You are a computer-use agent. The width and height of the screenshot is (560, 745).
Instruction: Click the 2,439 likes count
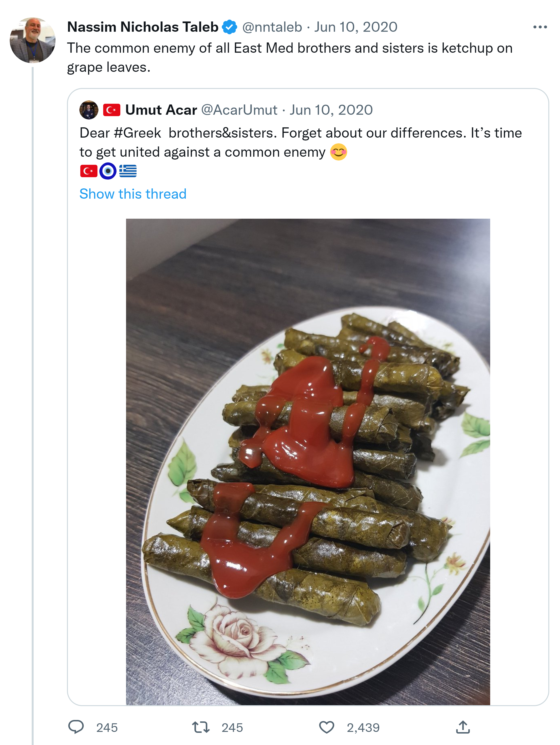pos(363,728)
